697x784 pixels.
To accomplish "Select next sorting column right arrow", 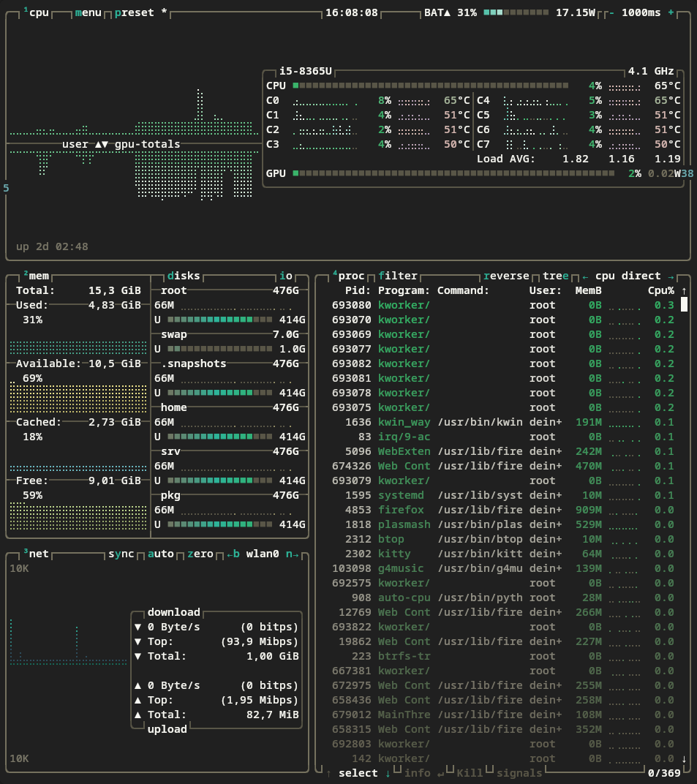I will point(671,276).
